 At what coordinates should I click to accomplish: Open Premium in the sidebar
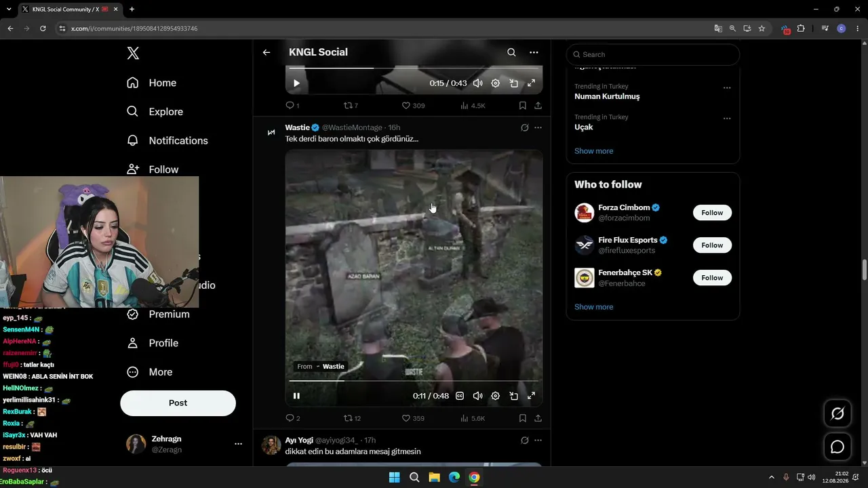[x=158, y=314]
